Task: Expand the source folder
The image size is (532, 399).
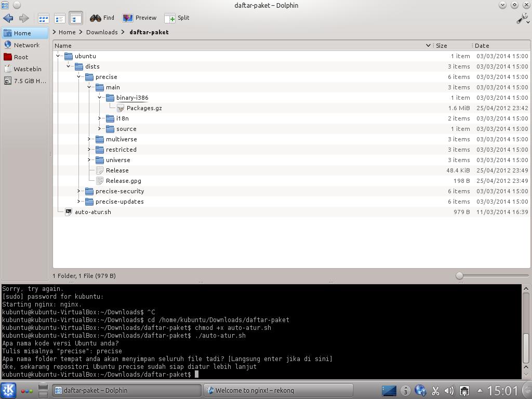Action: [x=99, y=129]
